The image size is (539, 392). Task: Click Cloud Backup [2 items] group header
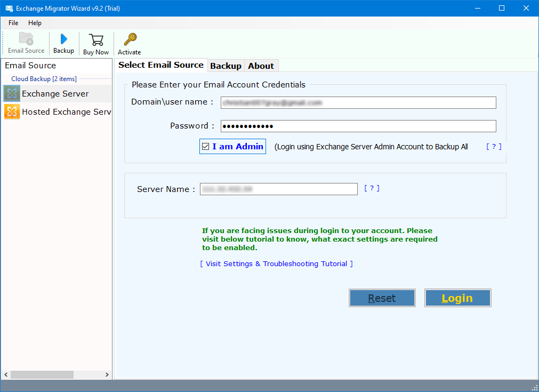click(44, 79)
